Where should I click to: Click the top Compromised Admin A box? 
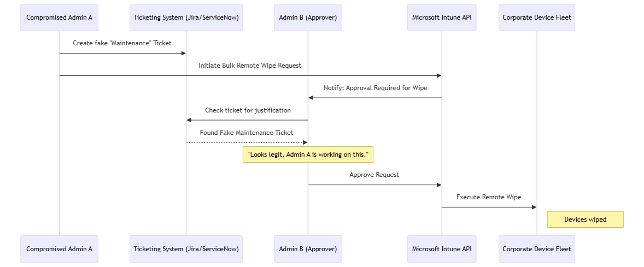click(59, 17)
